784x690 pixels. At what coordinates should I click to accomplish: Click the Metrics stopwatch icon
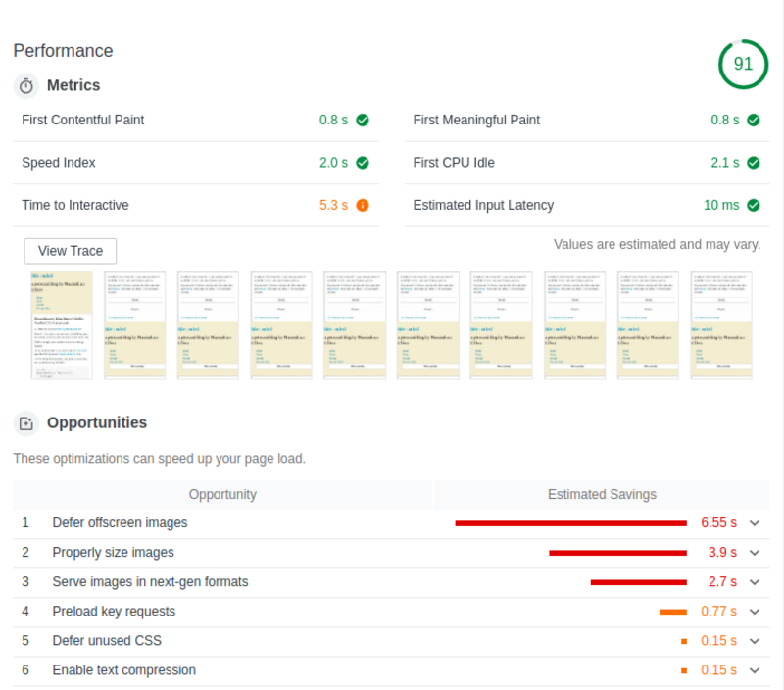[26, 86]
